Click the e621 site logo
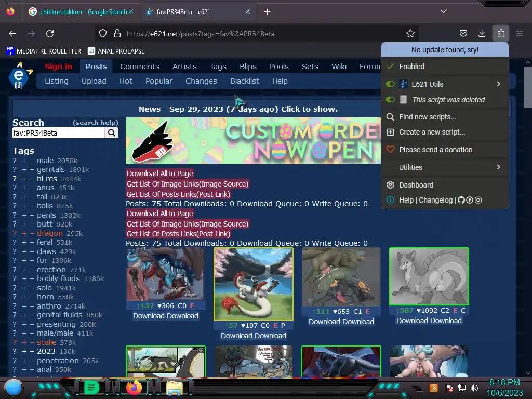Screen dimensions: 532x399 20,75
